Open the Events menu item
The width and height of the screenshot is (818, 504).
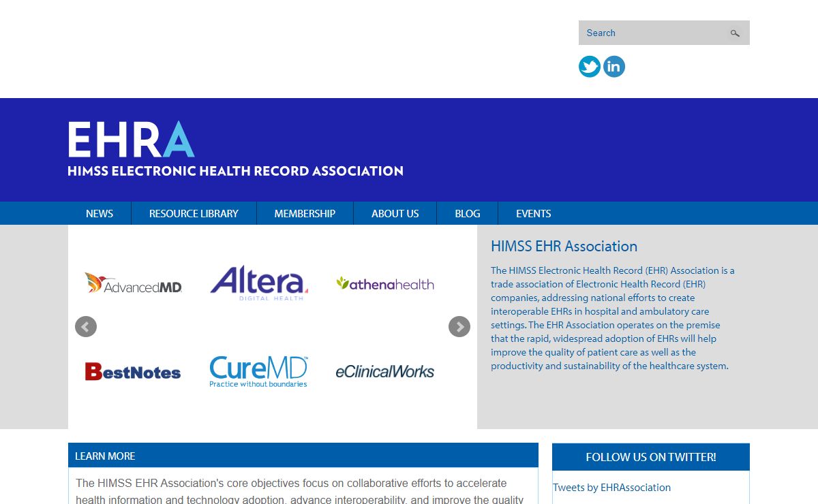click(534, 213)
